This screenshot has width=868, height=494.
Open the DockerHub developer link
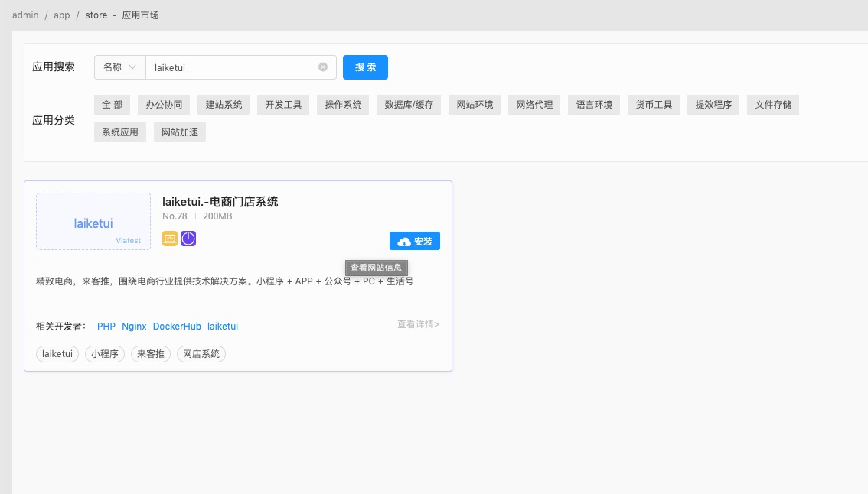(177, 327)
